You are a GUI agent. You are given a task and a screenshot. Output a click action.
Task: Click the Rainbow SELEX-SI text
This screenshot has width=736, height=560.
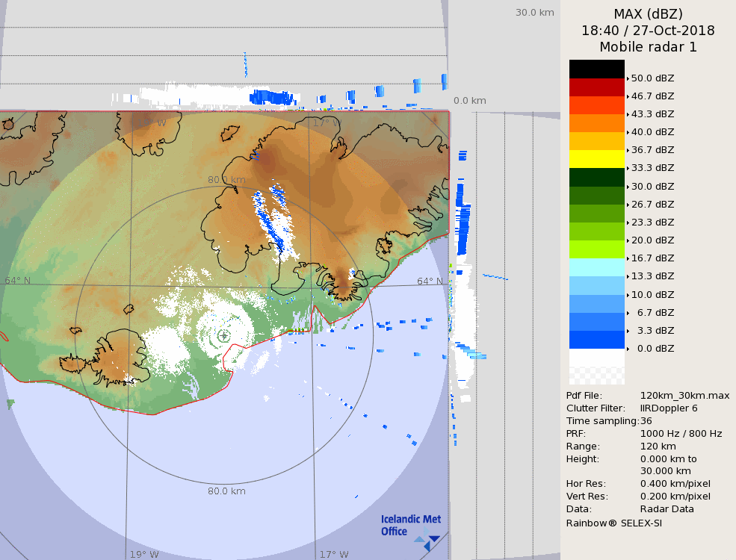click(613, 523)
